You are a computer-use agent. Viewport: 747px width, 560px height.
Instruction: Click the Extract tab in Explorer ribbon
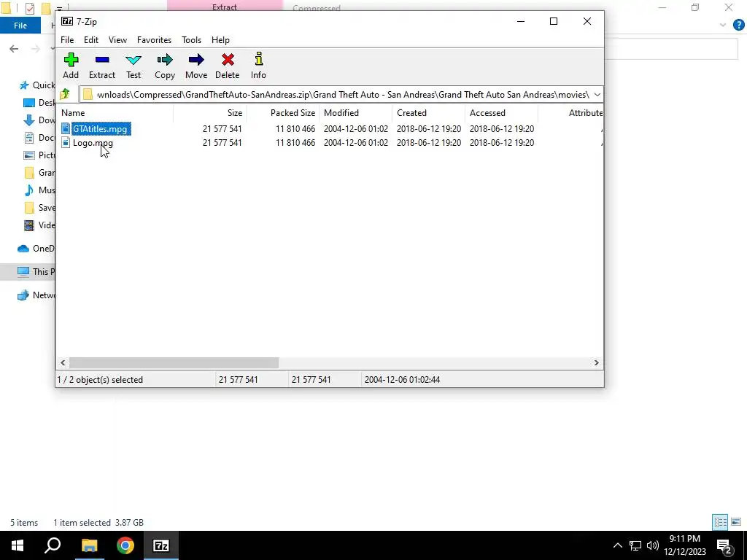click(225, 7)
